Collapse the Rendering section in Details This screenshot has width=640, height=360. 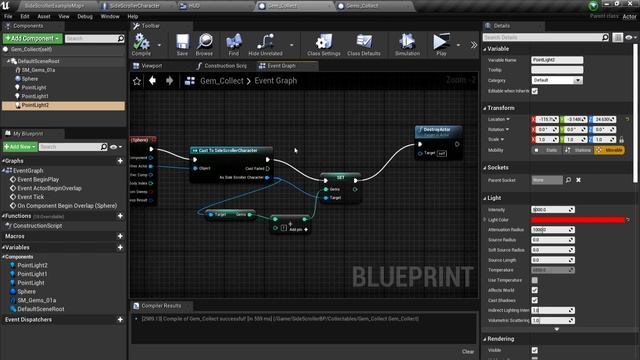coord(485,339)
